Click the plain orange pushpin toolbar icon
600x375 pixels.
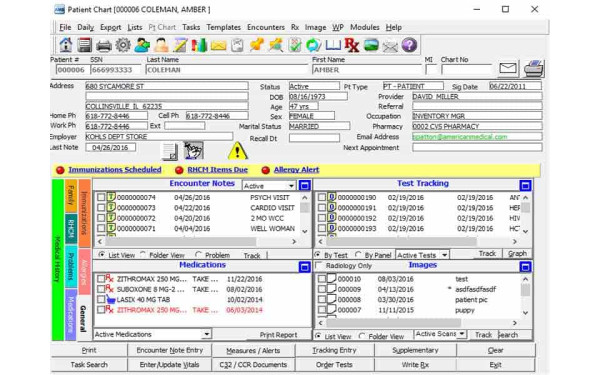256,45
